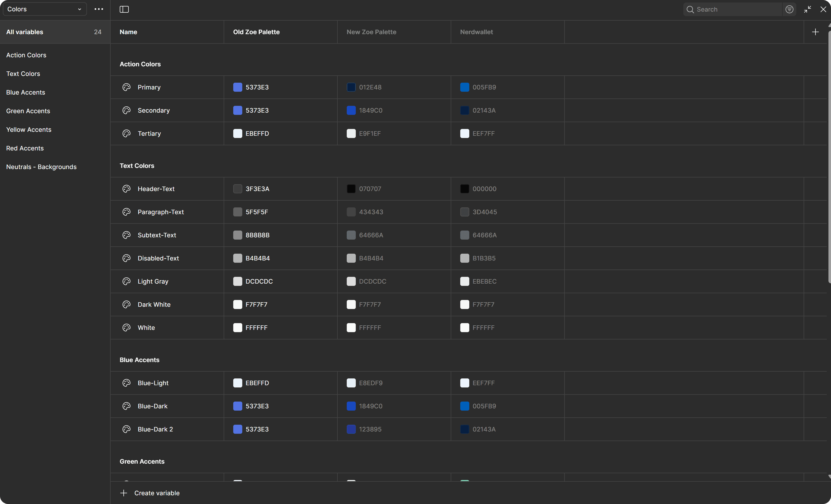The width and height of the screenshot is (831, 504).
Task: Open Neutrals - Backgrounds group in sidebar
Action: coord(41,167)
